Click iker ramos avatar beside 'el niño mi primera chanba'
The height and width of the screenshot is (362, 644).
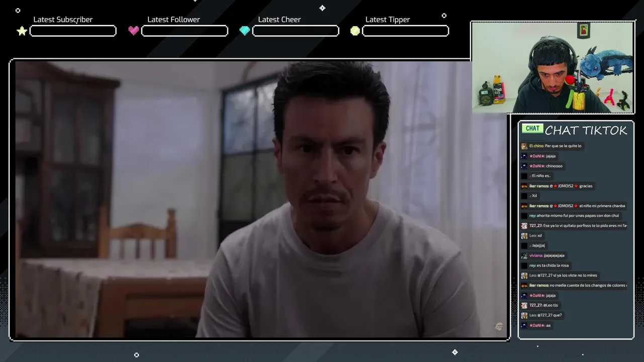[x=524, y=206]
